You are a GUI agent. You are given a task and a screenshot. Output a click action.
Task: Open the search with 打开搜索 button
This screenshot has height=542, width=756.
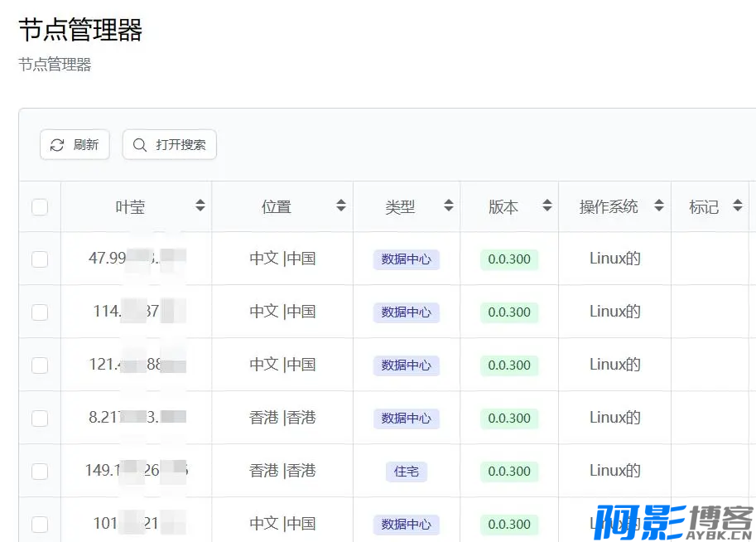(170, 145)
